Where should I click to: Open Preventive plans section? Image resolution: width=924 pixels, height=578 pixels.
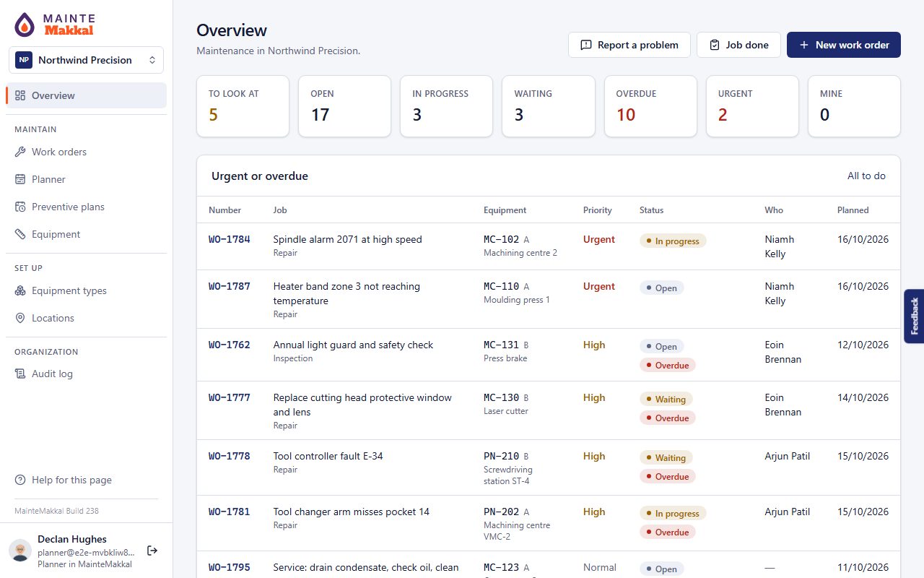pos(86,207)
